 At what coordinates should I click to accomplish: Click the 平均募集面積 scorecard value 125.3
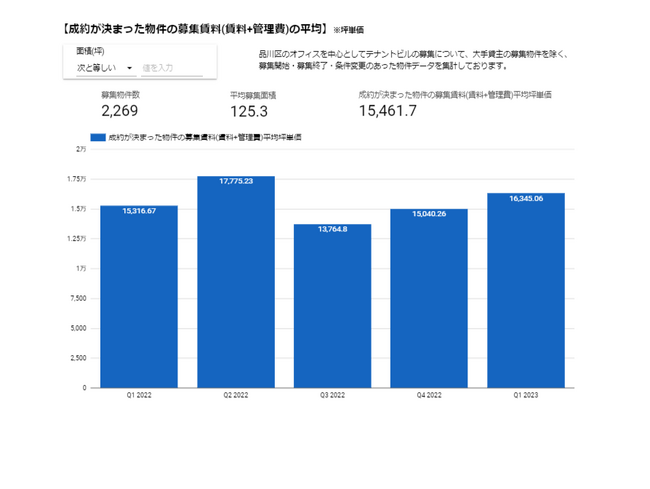tap(250, 111)
